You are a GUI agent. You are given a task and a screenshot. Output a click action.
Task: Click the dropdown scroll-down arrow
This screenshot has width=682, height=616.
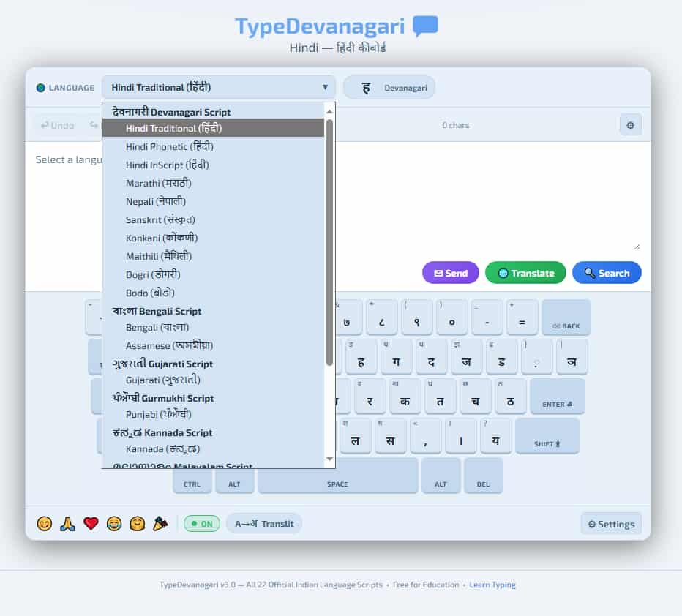pyautogui.click(x=330, y=459)
